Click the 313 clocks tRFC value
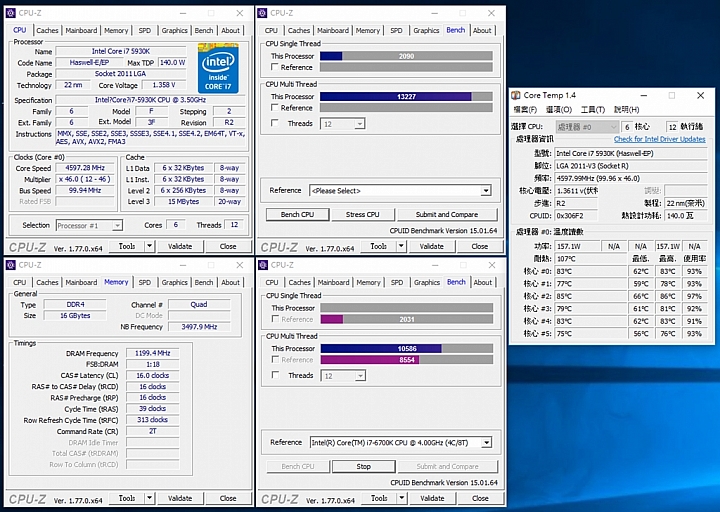Image resolution: width=720 pixels, height=512 pixels. point(152,420)
